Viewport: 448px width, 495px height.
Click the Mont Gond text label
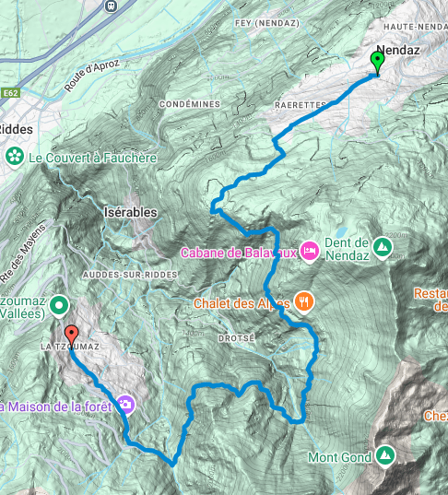click(340, 457)
